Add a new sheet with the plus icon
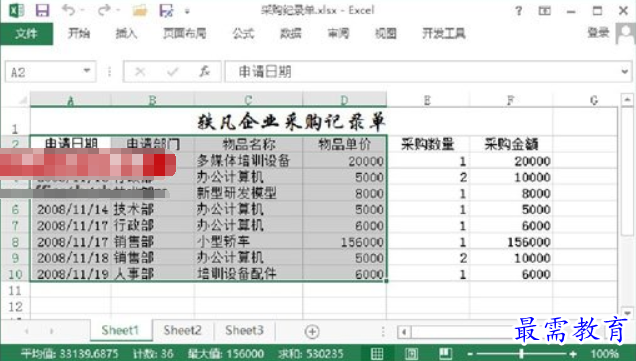Screen dimensions: 636x361 (x=312, y=331)
